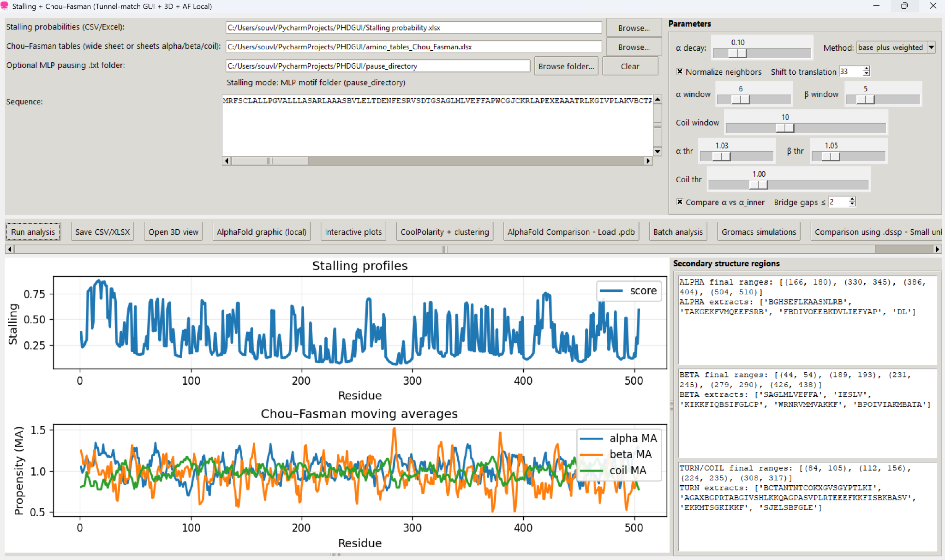Increase Shift to translation with the up arrow

(867, 69)
